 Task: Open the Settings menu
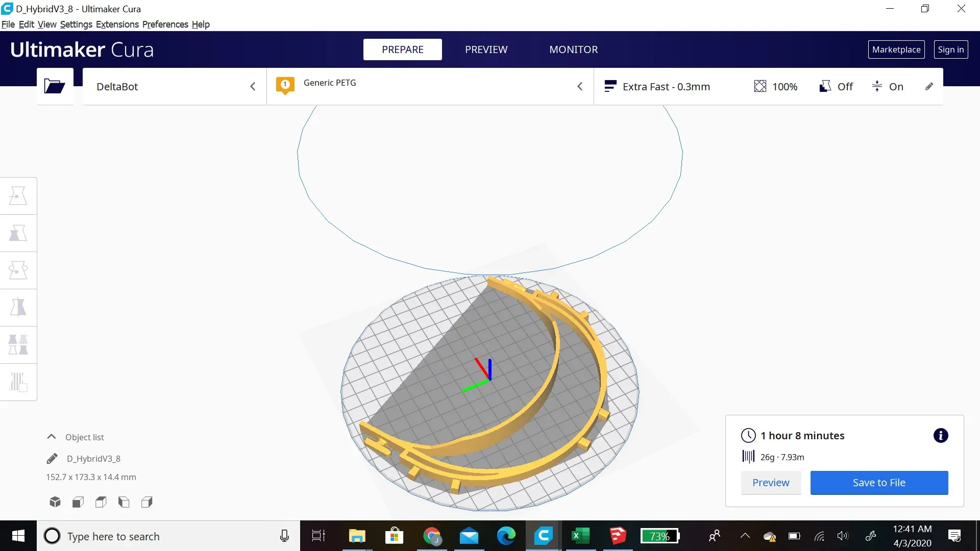pos(76,24)
